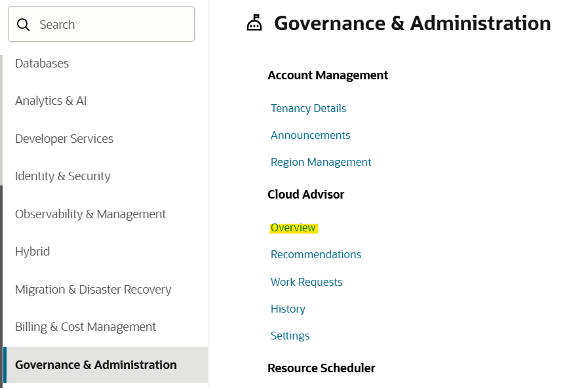This screenshot has width=588, height=388.
Task: Select Observability & Management category
Action: tap(90, 214)
